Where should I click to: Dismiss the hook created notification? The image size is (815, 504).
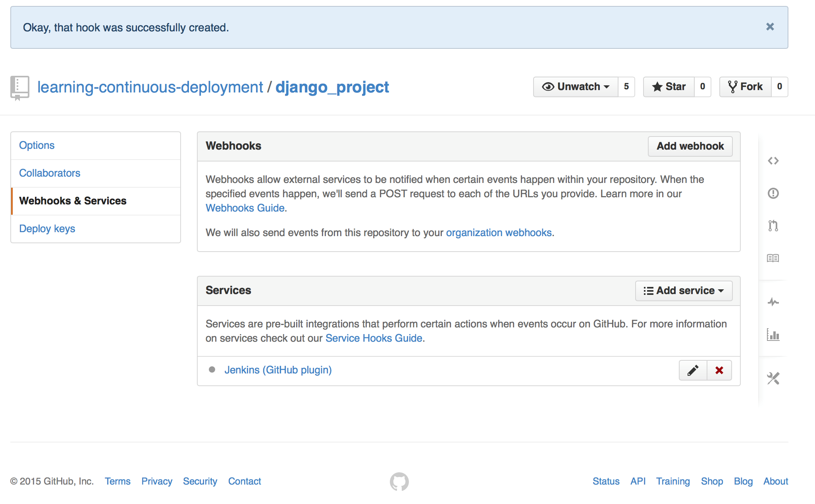[x=770, y=27]
